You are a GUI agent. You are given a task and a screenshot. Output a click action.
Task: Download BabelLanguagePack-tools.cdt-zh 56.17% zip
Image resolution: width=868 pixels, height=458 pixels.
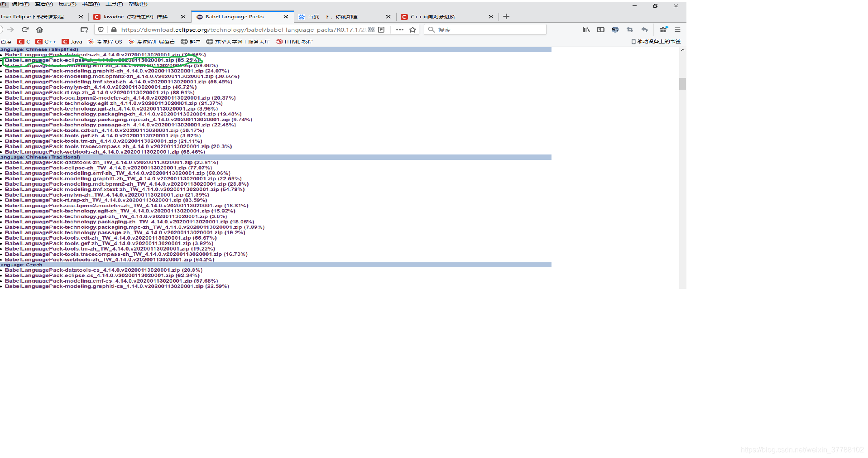pos(105,130)
